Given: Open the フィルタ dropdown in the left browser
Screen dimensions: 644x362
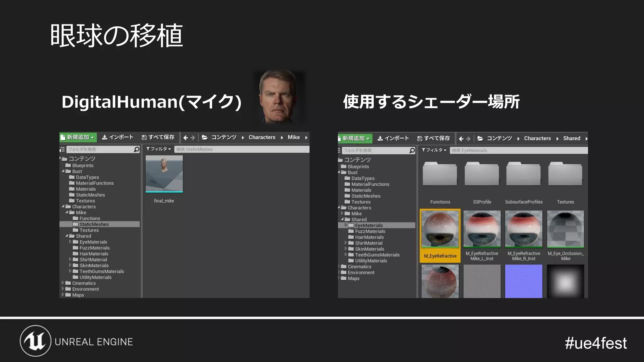Looking at the screenshot, I should (x=158, y=149).
